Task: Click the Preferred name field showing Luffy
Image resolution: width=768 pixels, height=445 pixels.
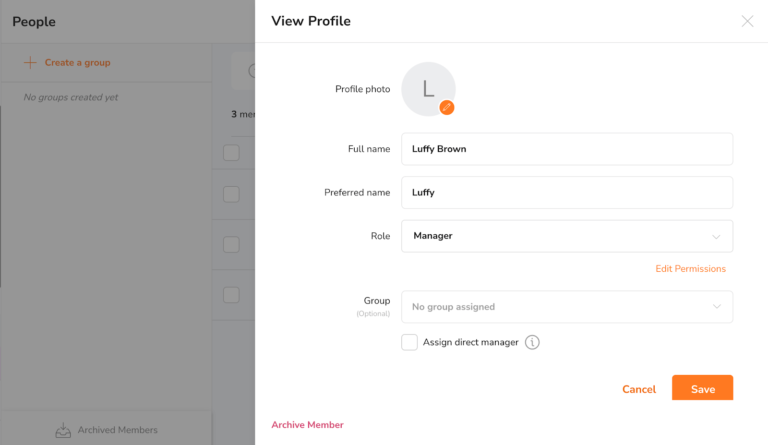Action: point(566,193)
